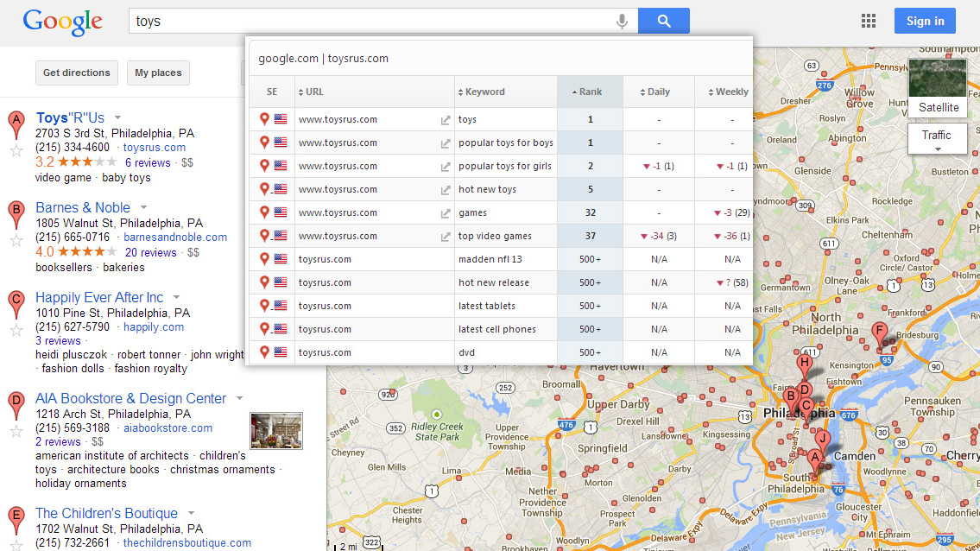Open the Google apps grid icon

(869, 22)
